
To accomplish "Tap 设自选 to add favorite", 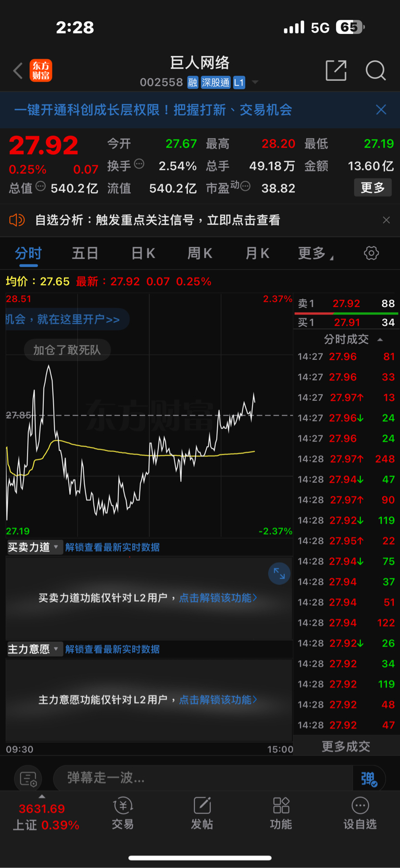I will [360, 814].
